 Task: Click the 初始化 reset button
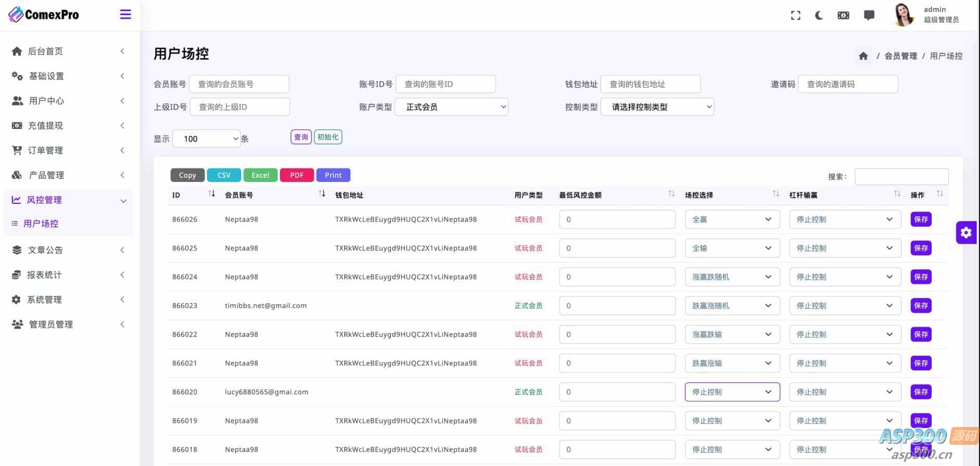(x=328, y=137)
